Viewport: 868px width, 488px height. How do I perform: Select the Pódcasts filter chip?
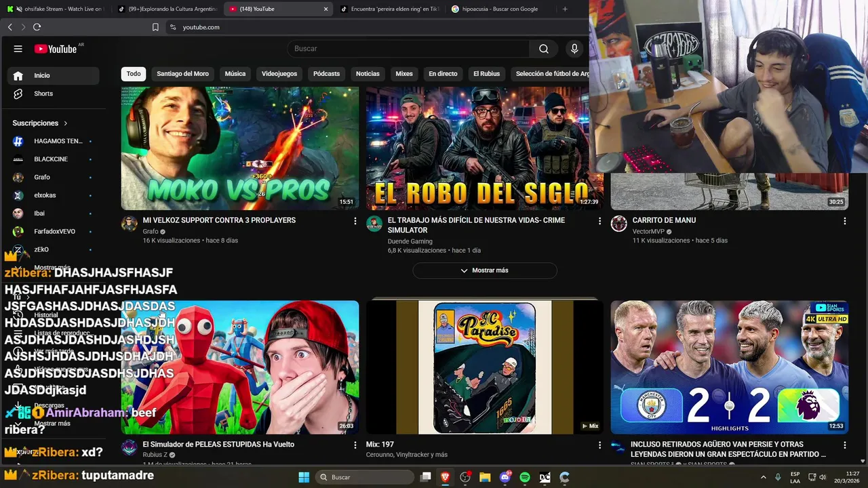click(x=326, y=74)
